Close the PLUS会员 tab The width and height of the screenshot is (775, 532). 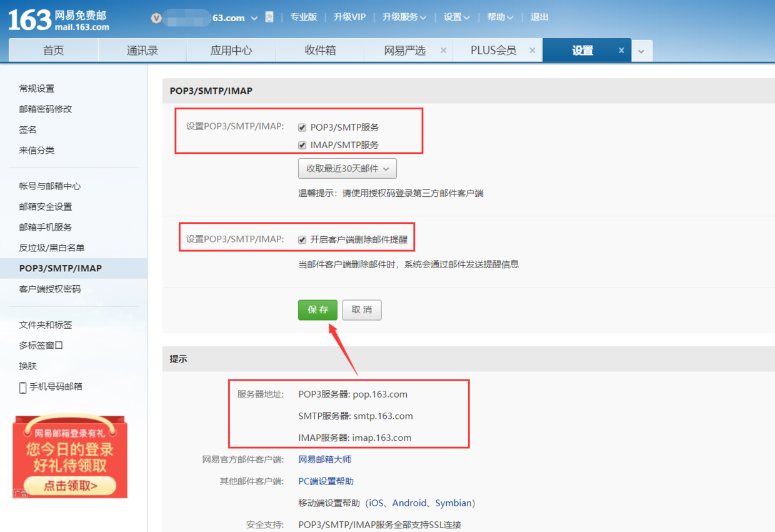[532, 51]
